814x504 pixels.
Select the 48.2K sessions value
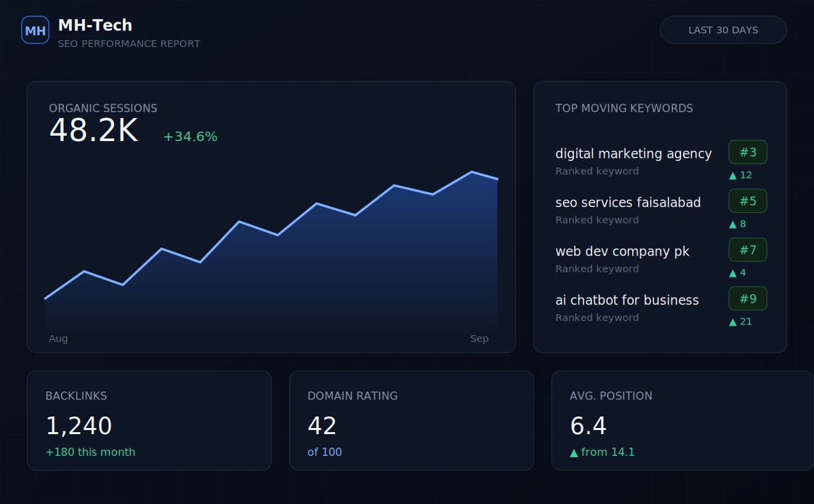94,130
